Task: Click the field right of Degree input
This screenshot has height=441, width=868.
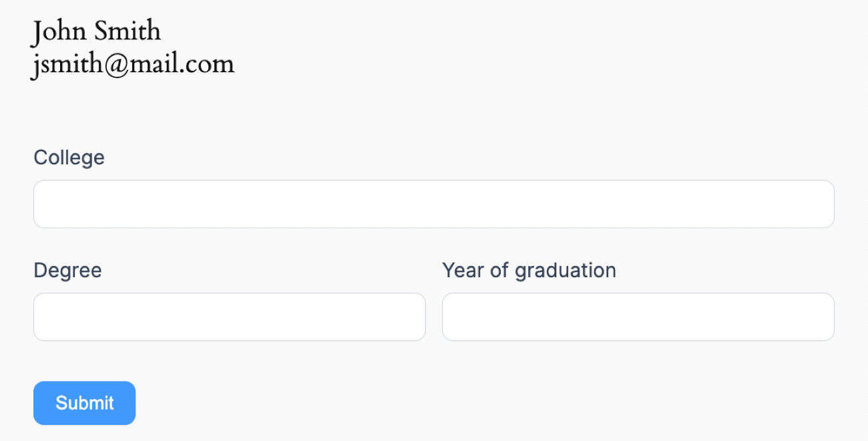Action: pos(638,317)
